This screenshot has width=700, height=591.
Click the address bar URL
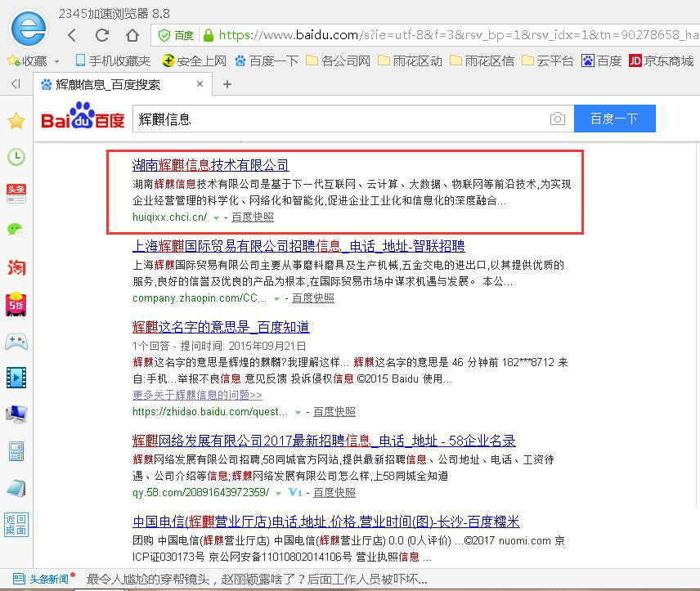(x=458, y=35)
